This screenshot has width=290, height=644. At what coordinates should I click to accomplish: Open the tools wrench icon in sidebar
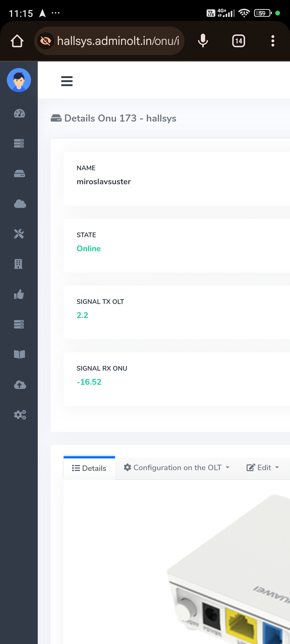pyautogui.click(x=19, y=234)
